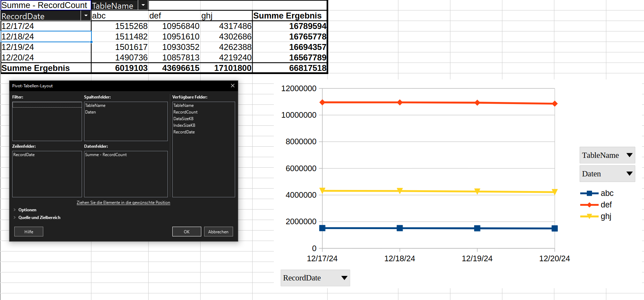Click the OK button
Screen dimensions: 644x300
click(x=187, y=232)
